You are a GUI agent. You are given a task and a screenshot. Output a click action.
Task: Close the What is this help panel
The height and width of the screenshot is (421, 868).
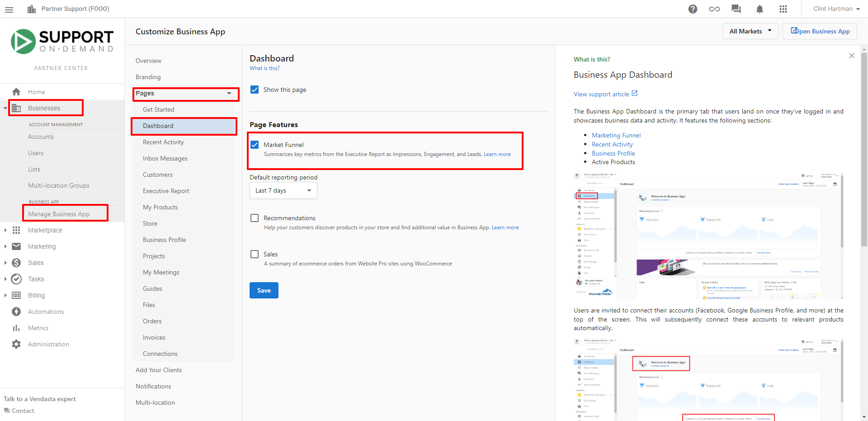click(852, 56)
